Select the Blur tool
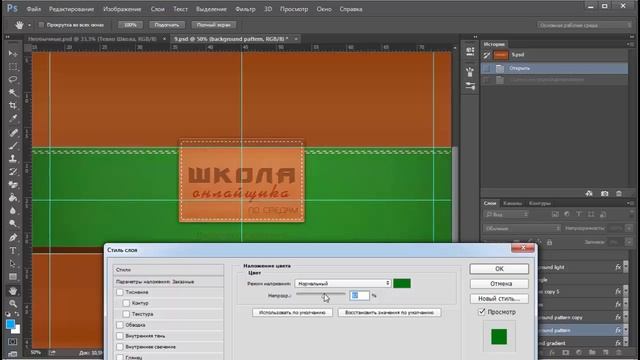The image size is (640, 360). click(13, 211)
